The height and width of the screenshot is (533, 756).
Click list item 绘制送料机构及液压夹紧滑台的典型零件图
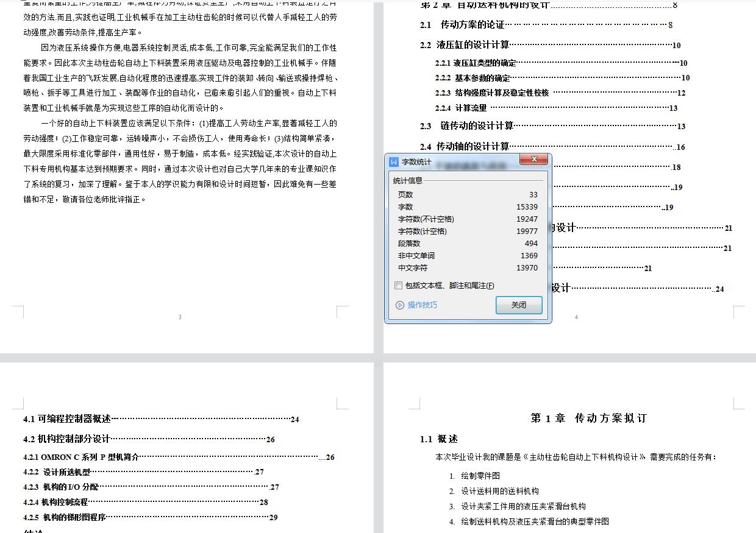pos(535,521)
